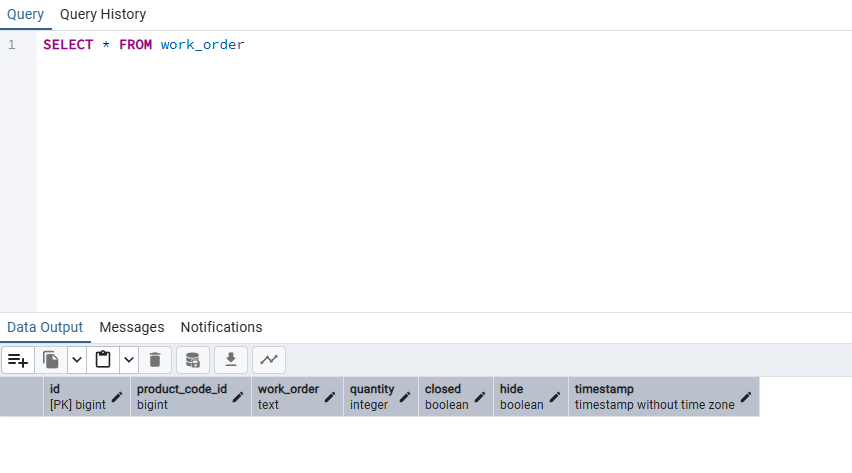This screenshot has height=473, width=852.
Task: Click the Delete row trash icon
Action: click(155, 360)
